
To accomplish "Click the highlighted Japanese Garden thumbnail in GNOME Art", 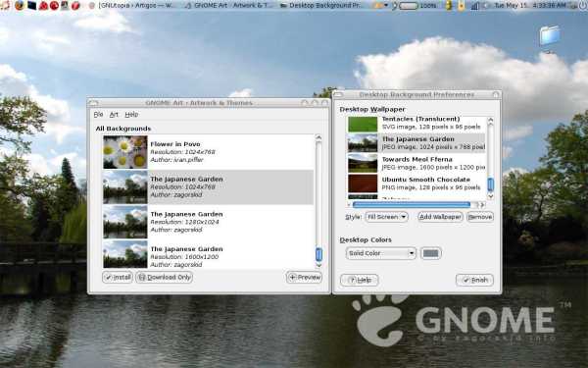I will [x=125, y=186].
